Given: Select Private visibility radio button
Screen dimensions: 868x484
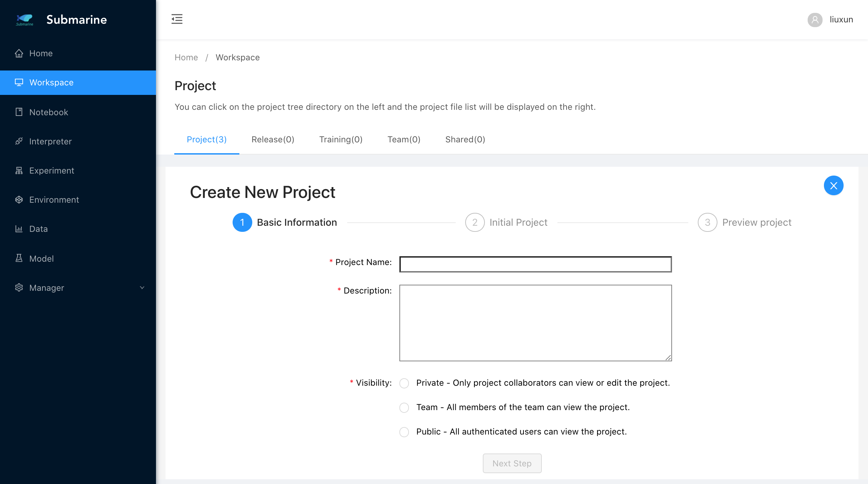Looking at the screenshot, I should (404, 383).
